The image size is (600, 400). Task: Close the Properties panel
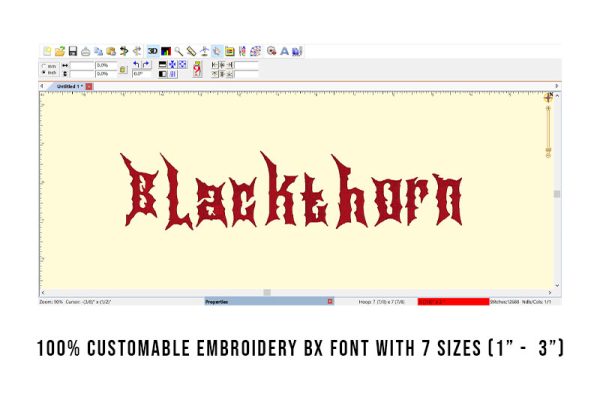coord(330,302)
